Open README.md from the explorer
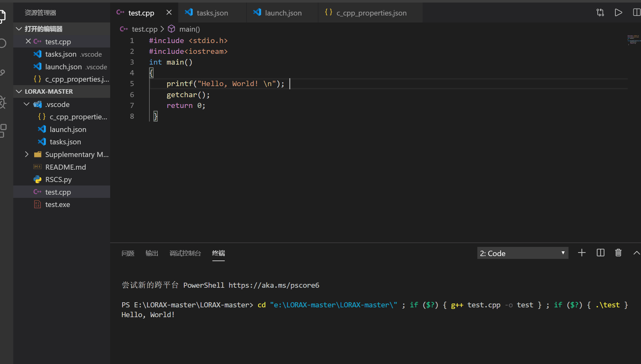The width and height of the screenshot is (641, 364). (x=65, y=167)
